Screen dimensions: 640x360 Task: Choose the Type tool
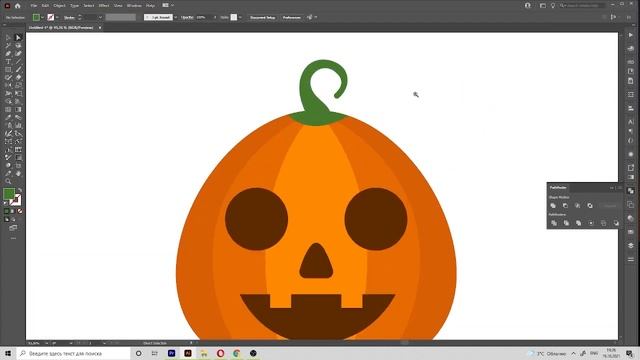tap(8, 61)
